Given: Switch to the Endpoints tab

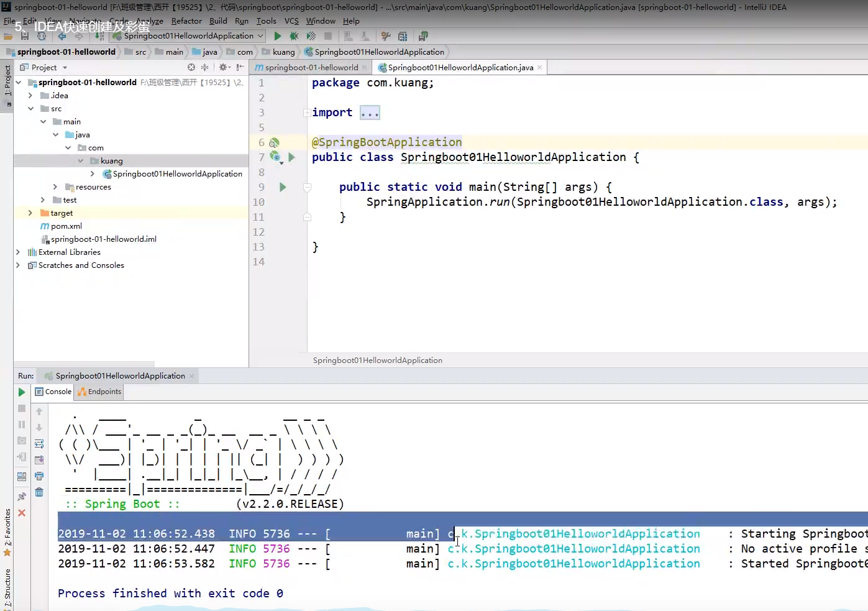Looking at the screenshot, I should pos(99,392).
